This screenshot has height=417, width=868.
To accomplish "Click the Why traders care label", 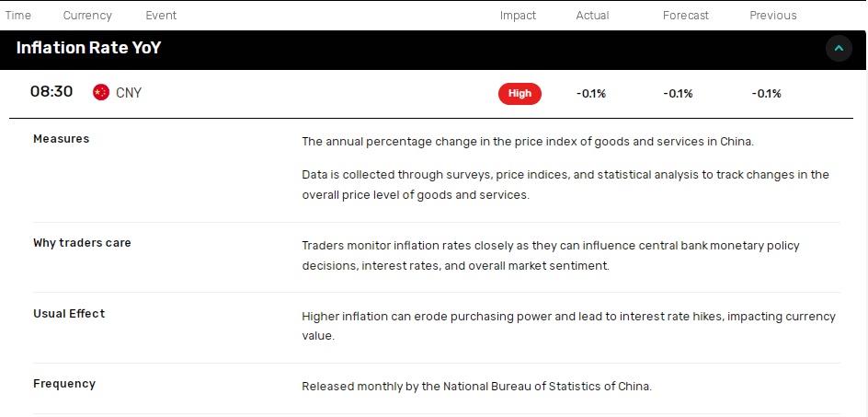I will [x=82, y=243].
